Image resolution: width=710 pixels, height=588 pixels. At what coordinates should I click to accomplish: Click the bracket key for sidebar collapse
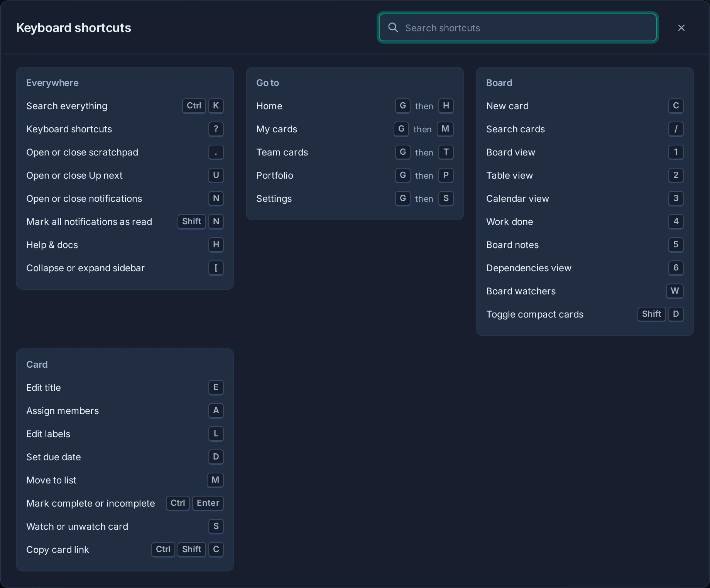coord(216,268)
